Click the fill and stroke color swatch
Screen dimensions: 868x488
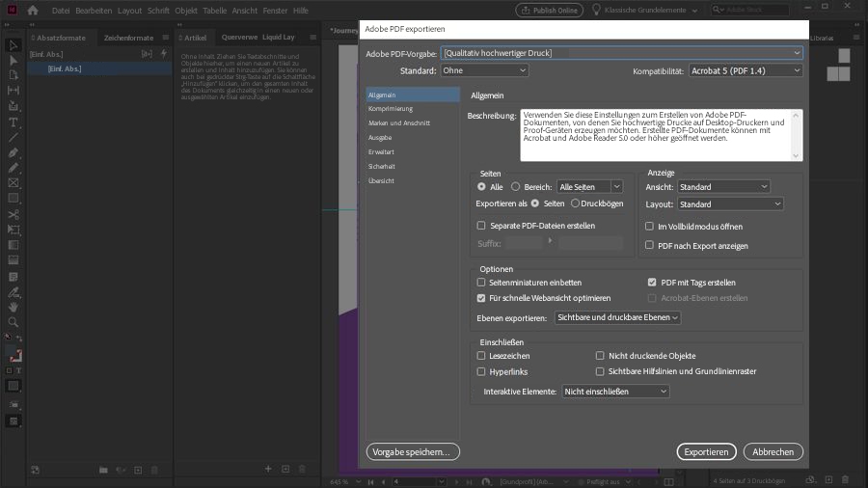tap(14, 355)
